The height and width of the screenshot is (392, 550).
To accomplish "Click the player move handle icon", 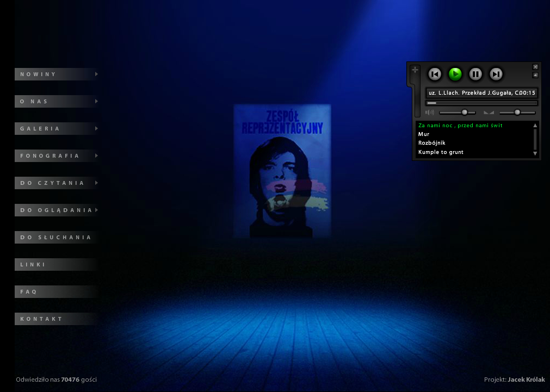I will [415, 70].
